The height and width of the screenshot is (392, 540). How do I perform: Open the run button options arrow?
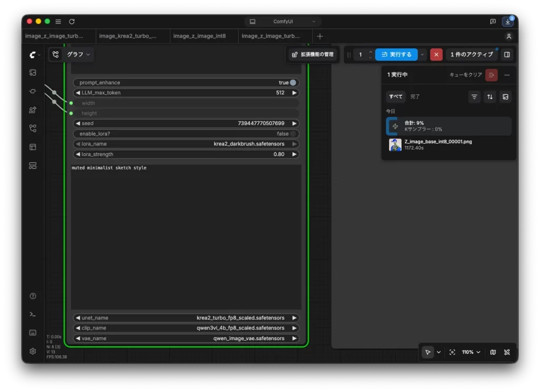coord(422,54)
